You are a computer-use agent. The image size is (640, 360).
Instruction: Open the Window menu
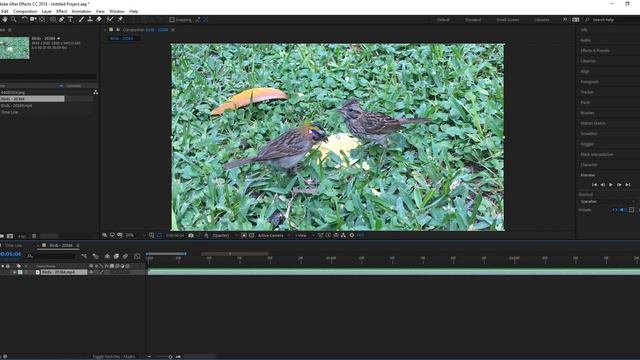117,11
